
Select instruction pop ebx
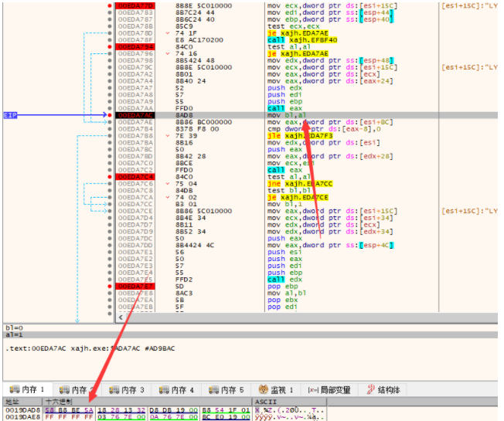click(x=283, y=300)
